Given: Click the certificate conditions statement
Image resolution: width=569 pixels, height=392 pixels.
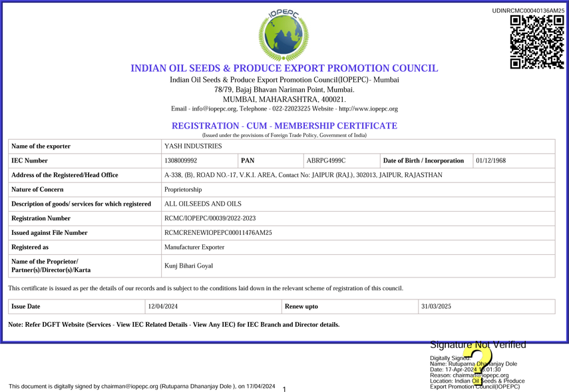Looking at the screenshot, I should tap(206, 288).
